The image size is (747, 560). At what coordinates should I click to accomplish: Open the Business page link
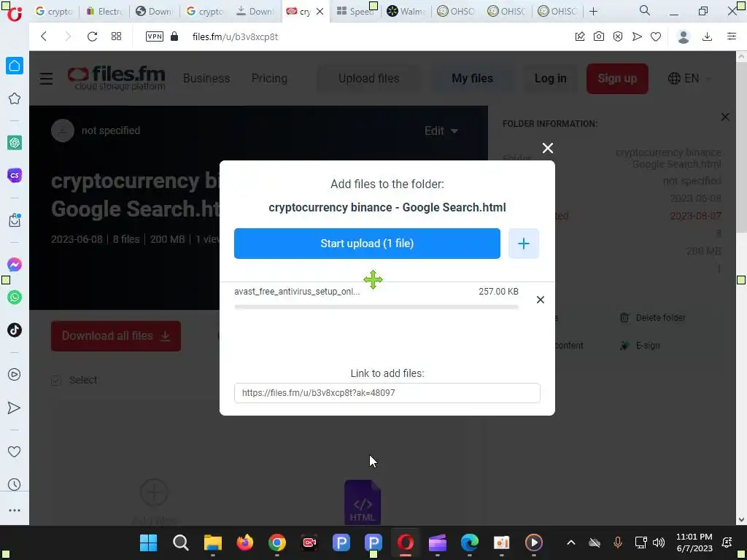click(x=206, y=78)
